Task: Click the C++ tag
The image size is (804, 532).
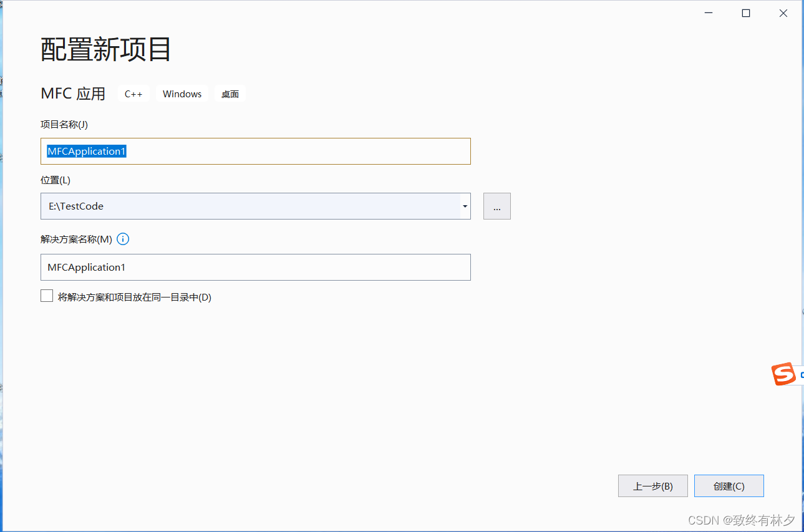Action: tap(133, 94)
